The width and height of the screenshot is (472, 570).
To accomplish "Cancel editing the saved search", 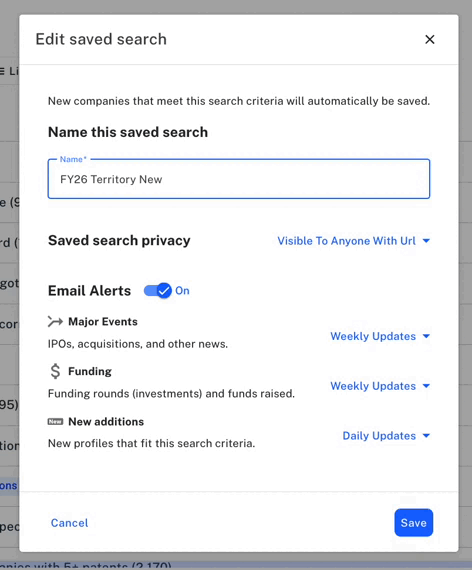I will pyautogui.click(x=69, y=523).
